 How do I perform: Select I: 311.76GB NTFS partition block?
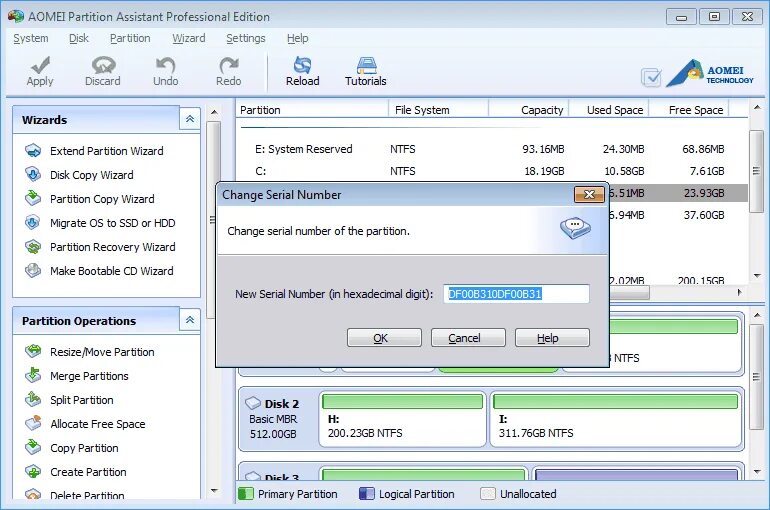coord(616,419)
